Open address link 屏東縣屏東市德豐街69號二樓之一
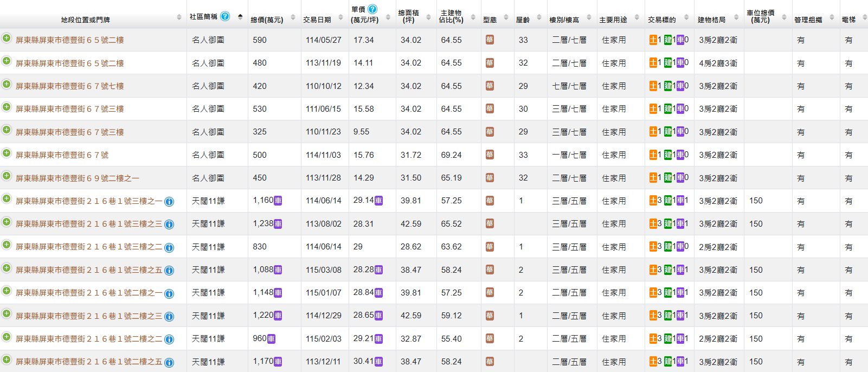 pyautogui.click(x=78, y=178)
